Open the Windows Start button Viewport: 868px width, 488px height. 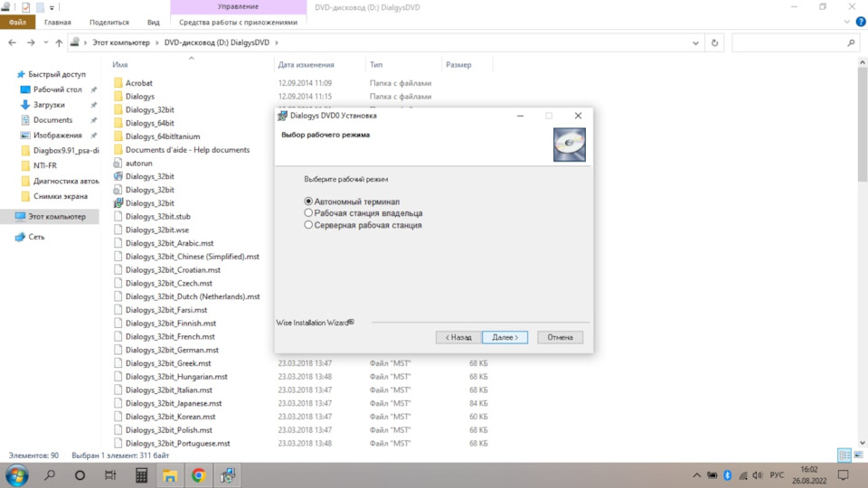[16, 475]
